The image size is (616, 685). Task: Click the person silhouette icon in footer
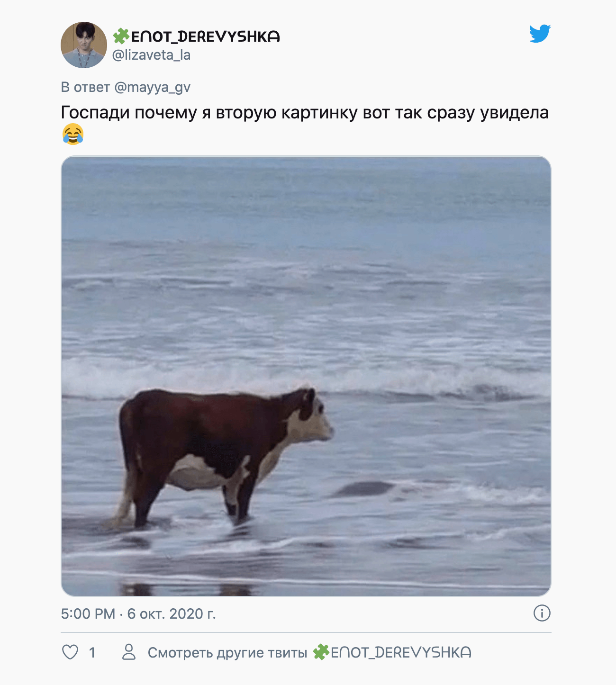point(129,652)
